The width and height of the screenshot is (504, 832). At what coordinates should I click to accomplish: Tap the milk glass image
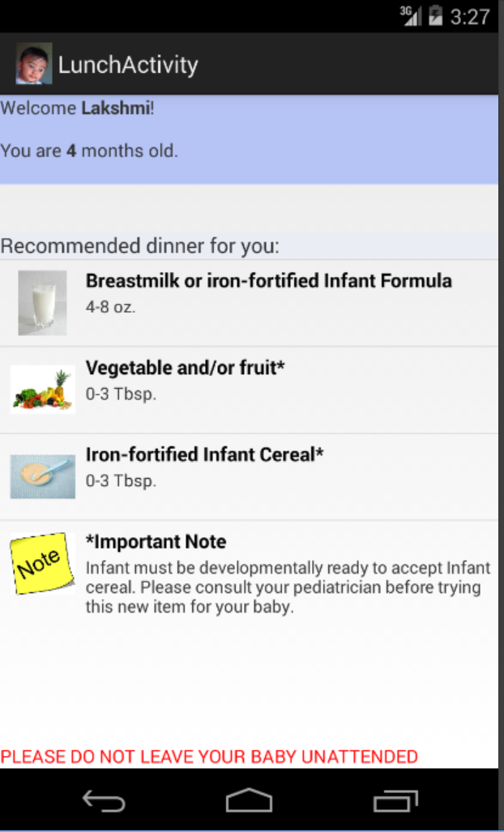42,303
